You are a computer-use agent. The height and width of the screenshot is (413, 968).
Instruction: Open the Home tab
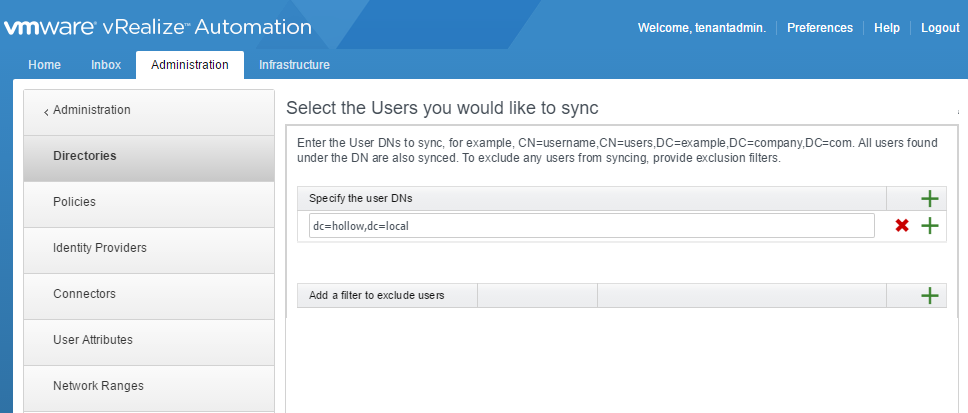(44, 65)
